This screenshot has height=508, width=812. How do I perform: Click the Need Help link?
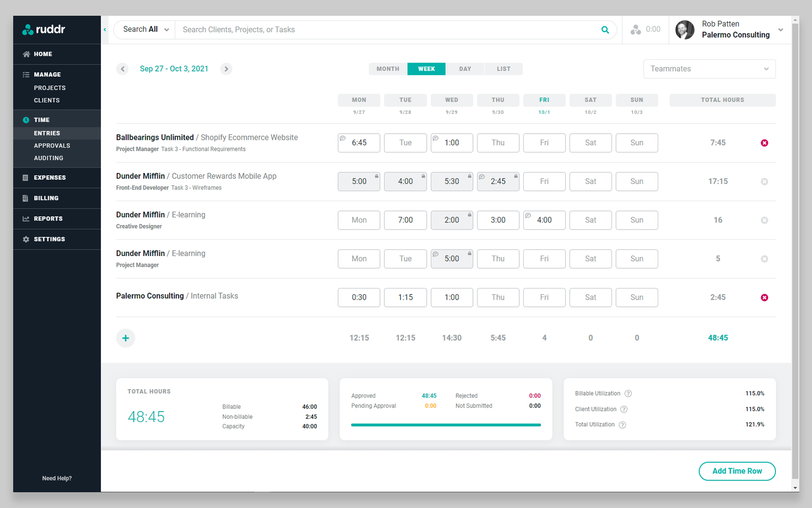point(57,478)
